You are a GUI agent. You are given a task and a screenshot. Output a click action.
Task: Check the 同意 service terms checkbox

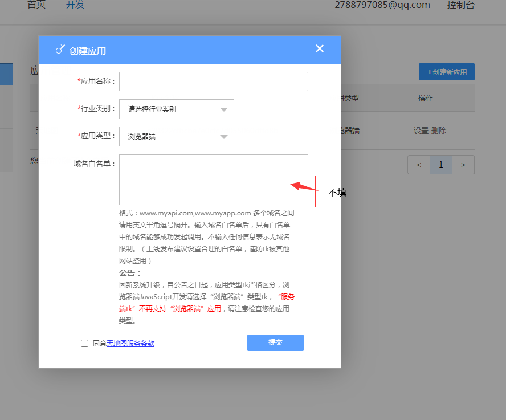point(85,343)
